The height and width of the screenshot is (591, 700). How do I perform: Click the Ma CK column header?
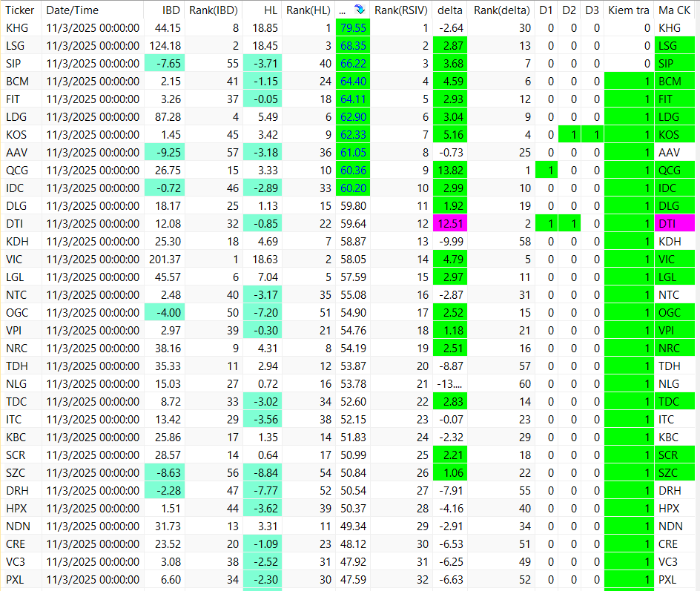675,10
